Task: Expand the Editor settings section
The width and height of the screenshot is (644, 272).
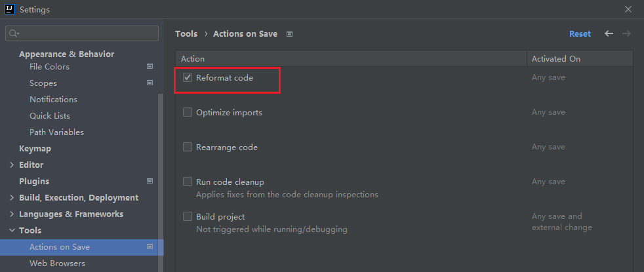Action: [x=12, y=165]
